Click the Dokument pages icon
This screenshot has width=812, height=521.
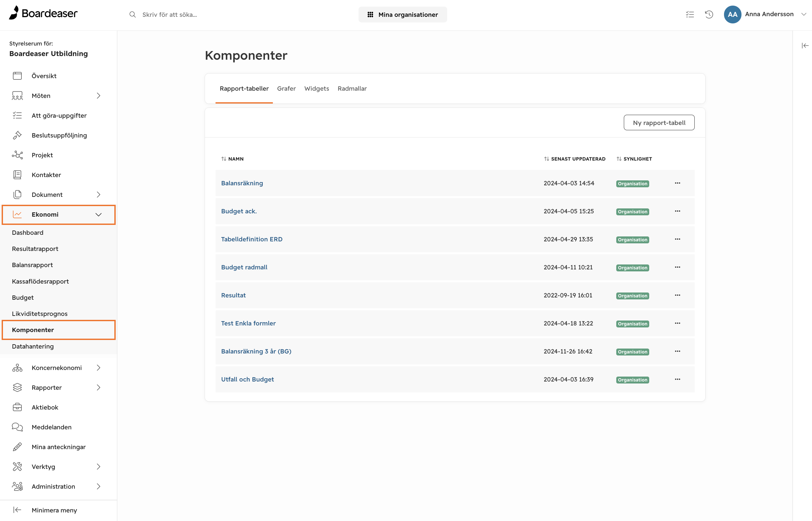click(x=17, y=195)
